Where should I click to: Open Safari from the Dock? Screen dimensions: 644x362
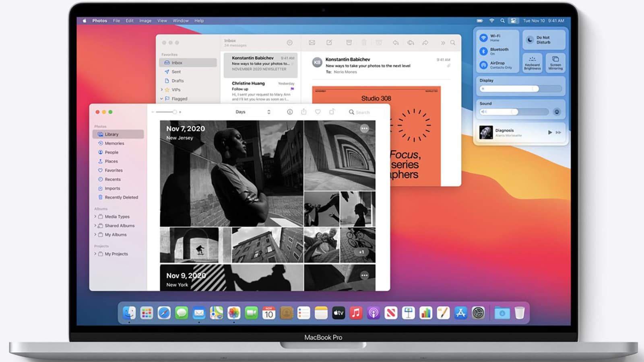(164, 313)
